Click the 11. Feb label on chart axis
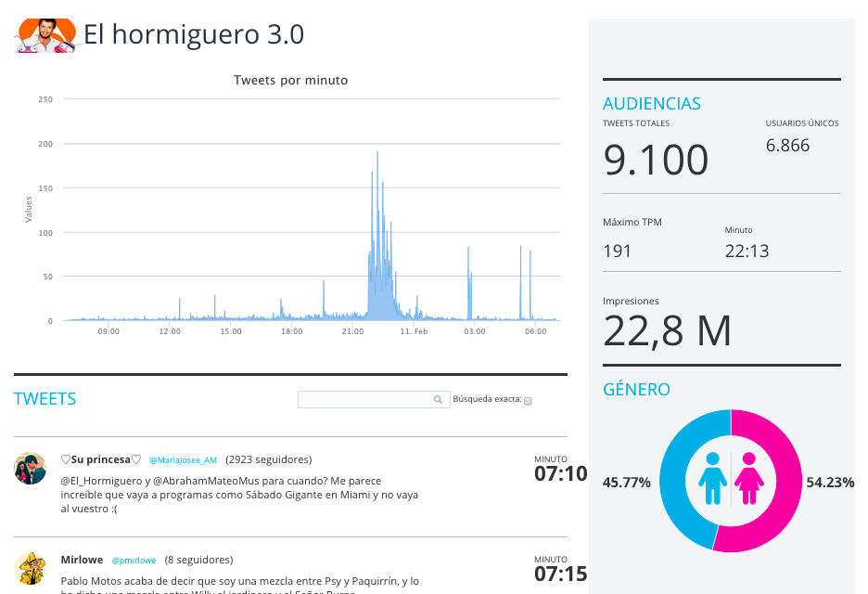This screenshot has width=868, height=594. [x=415, y=331]
